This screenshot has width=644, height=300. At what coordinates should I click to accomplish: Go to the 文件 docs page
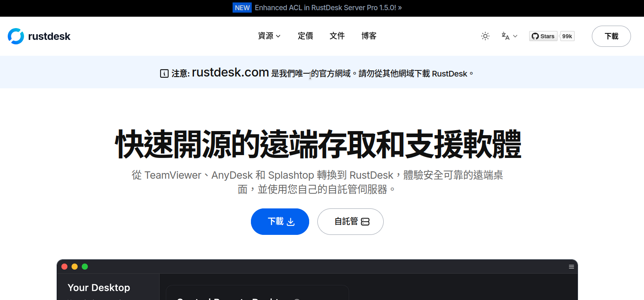click(337, 36)
